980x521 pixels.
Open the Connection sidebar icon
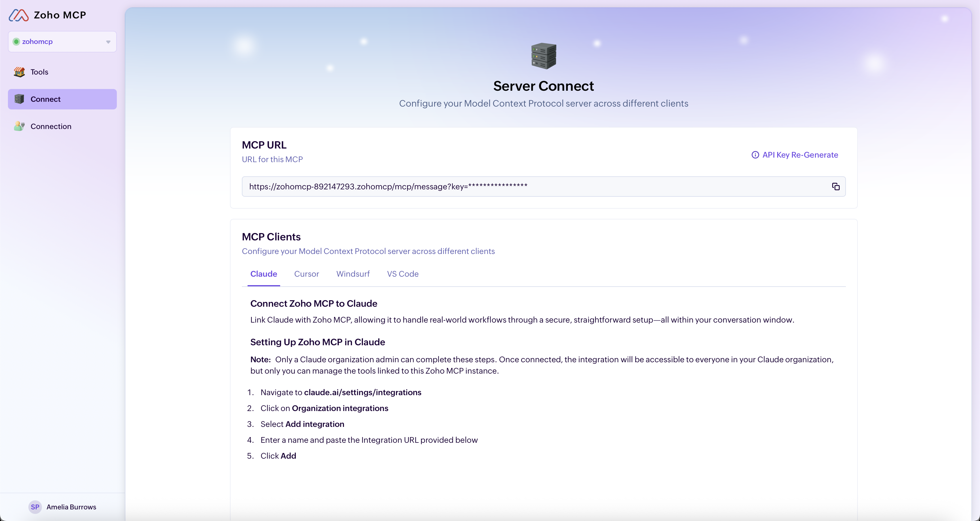pos(19,126)
